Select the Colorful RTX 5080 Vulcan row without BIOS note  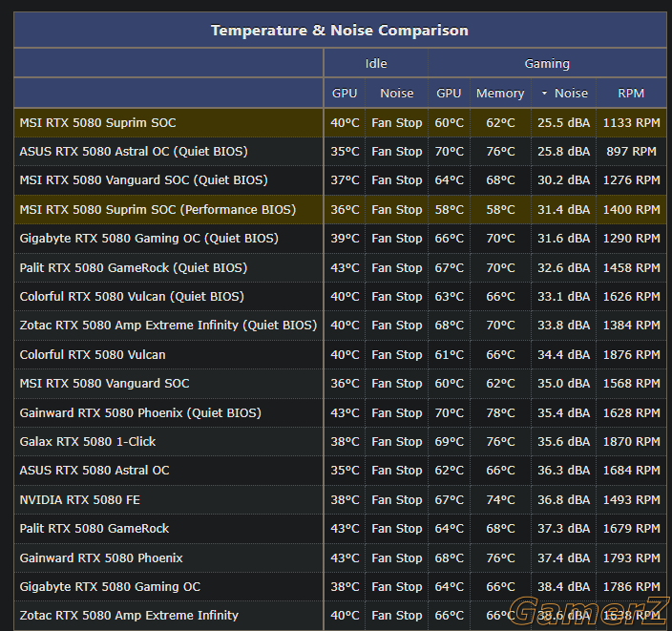pyautogui.click(x=93, y=355)
